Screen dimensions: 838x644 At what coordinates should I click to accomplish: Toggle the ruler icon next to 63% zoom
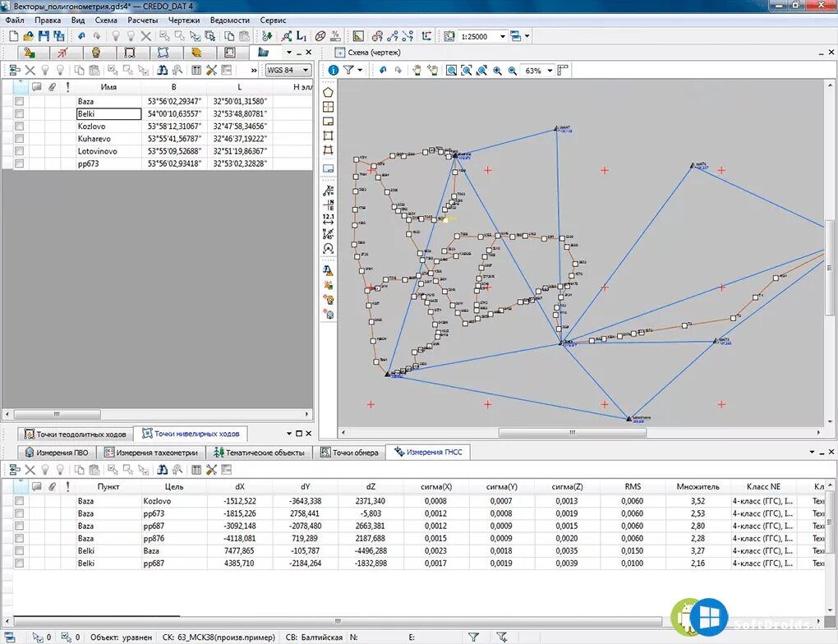562,70
